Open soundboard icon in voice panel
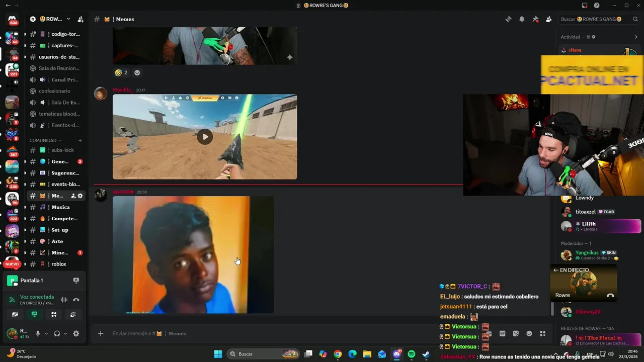This screenshot has width=644, height=362. pos(73,314)
